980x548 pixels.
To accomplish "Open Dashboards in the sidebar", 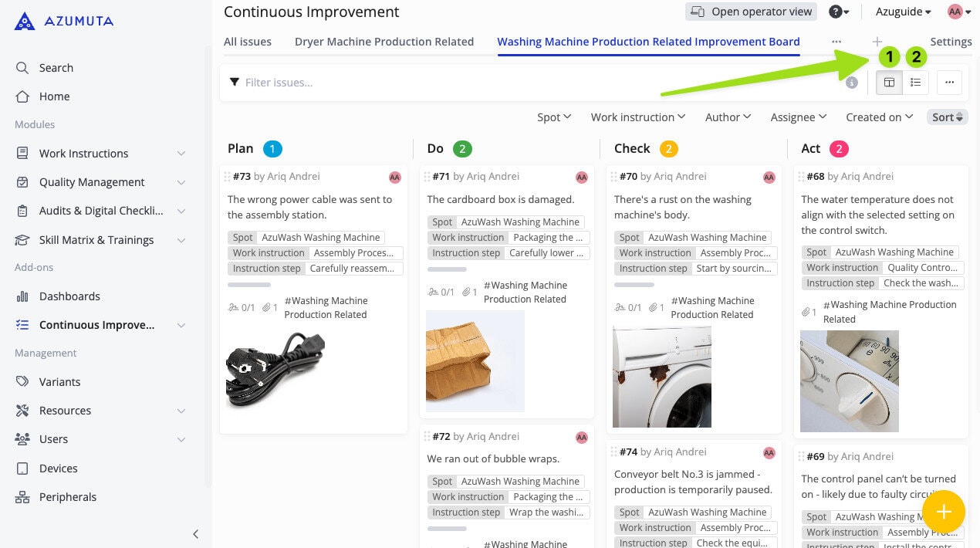I will [x=69, y=296].
